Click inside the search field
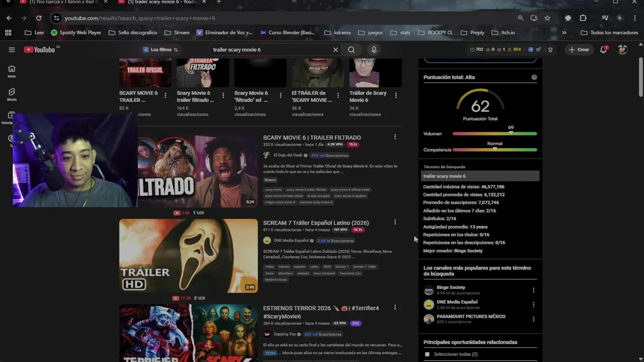Image resolution: width=644 pixels, height=362 pixels. pyautogui.click(x=272, y=49)
